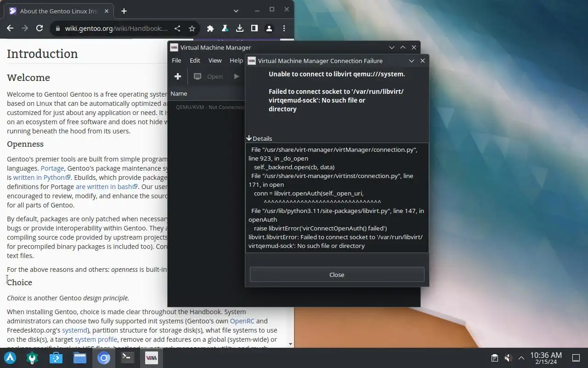The height and width of the screenshot is (368, 588).
Task: Open the green wrench taskbar app
Action: click(x=32, y=358)
